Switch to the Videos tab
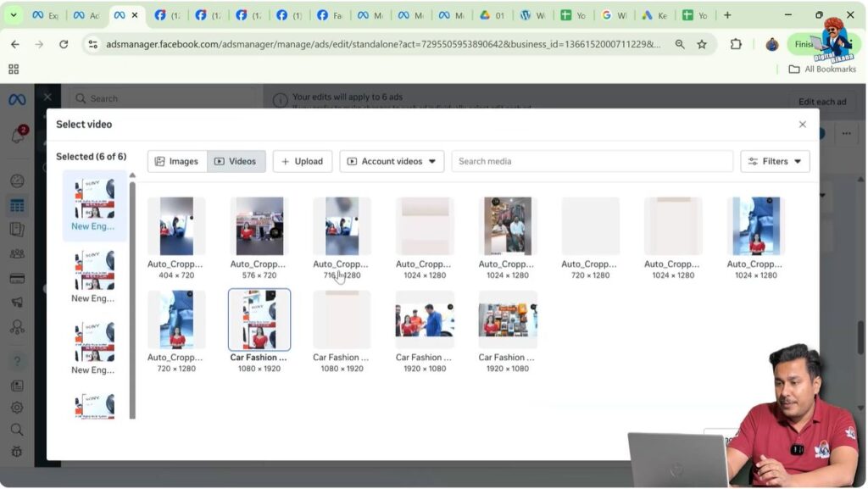 coord(236,161)
